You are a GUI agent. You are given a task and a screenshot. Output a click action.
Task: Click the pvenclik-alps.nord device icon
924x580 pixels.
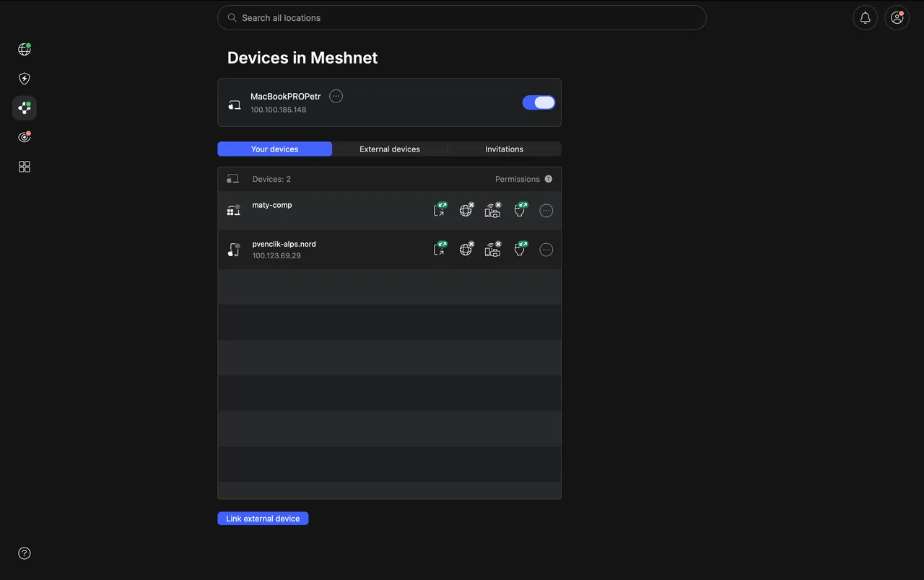click(234, 250)
